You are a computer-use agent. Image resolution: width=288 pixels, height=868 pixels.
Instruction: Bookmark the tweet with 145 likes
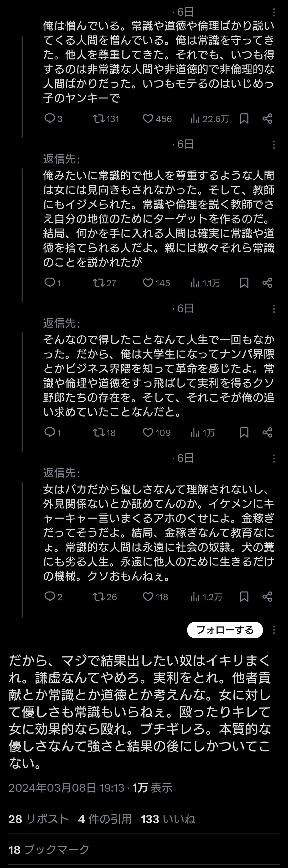244,283
